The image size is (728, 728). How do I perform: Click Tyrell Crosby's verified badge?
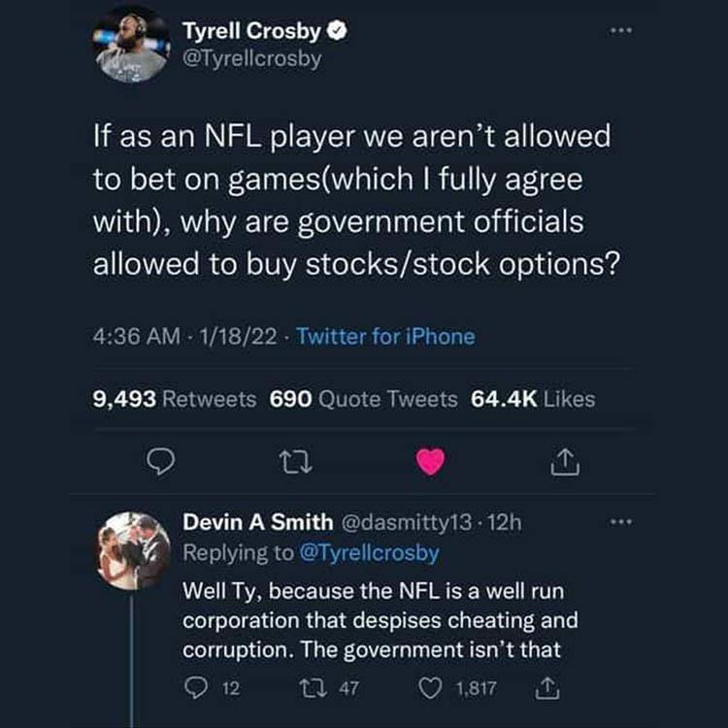pos(338,31)
